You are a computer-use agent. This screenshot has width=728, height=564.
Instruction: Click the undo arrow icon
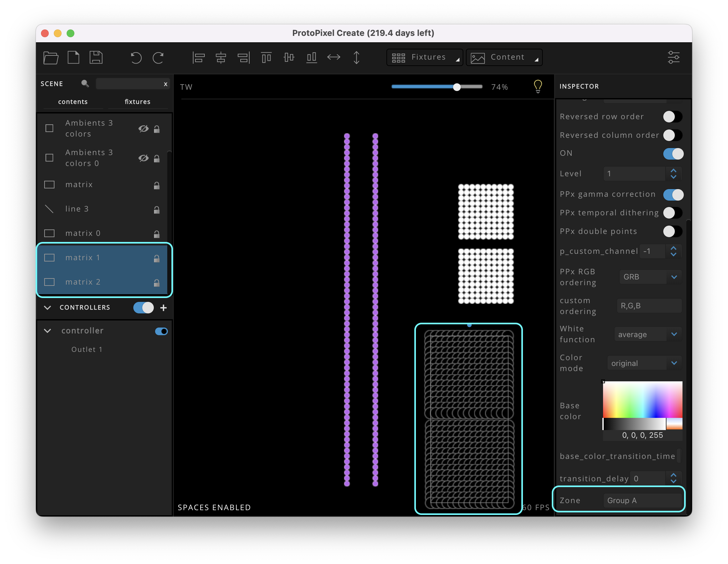pos(136,58)
